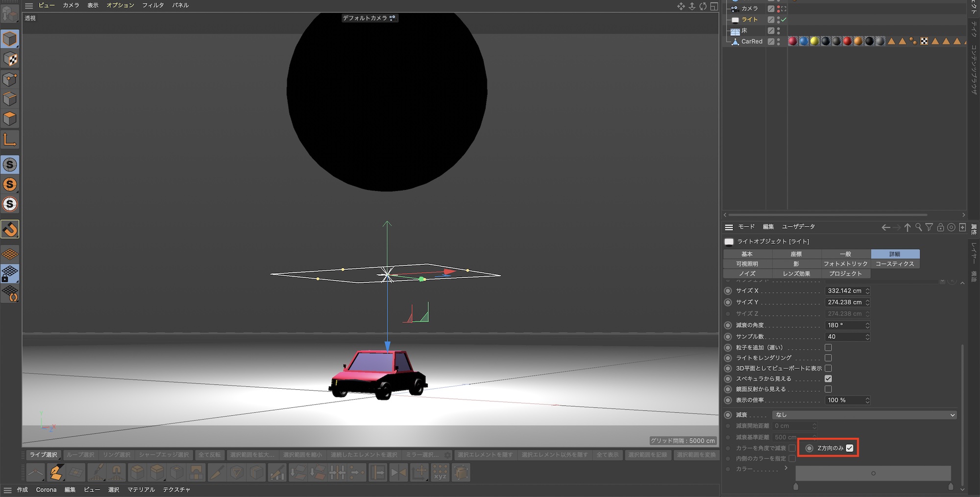The height and width of the screenshot is (497, 980).
Task: Click the lock icon in attribute manager
Action: pyautogui.click(x=940, y=227)
